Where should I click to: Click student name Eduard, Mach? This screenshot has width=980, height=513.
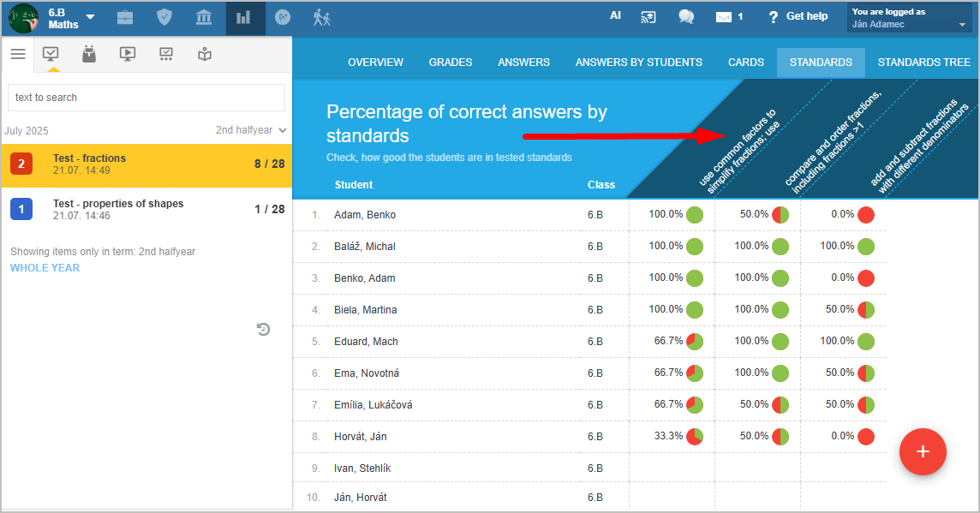[367, 342]
